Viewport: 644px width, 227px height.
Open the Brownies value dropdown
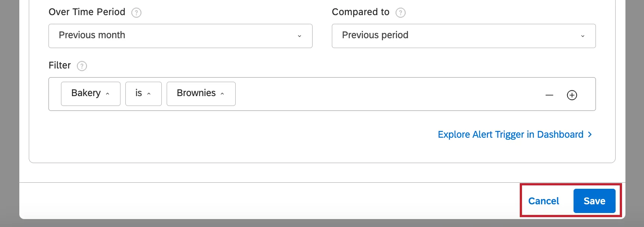point(201,93)
